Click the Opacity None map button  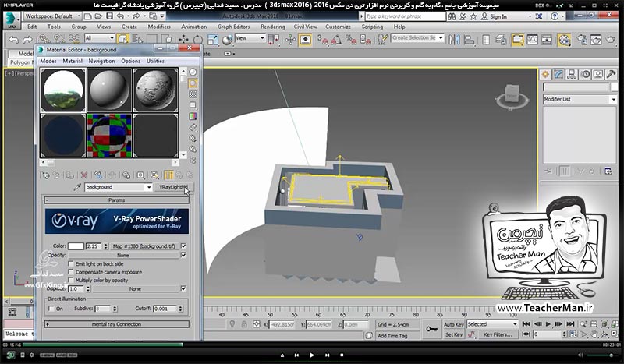pos(123,255)
